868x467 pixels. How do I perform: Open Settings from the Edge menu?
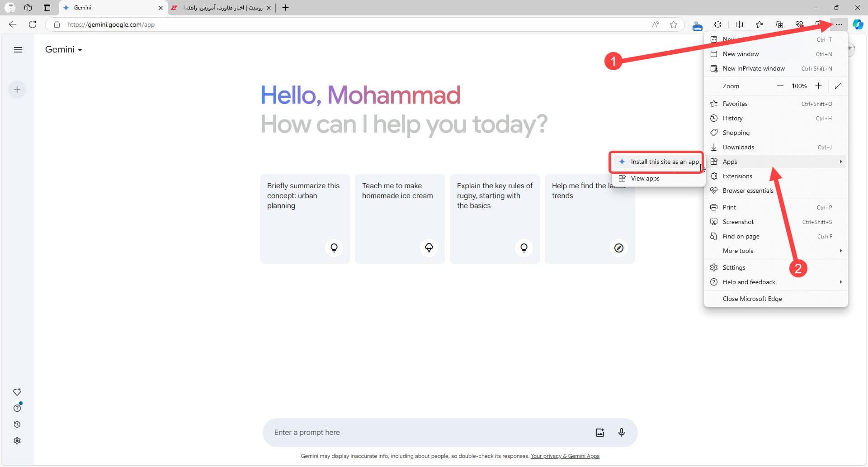pos(776,267)
